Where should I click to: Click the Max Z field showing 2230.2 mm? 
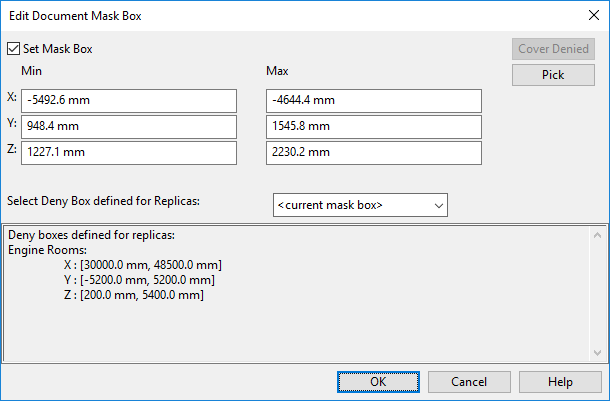tap(374, 152)
